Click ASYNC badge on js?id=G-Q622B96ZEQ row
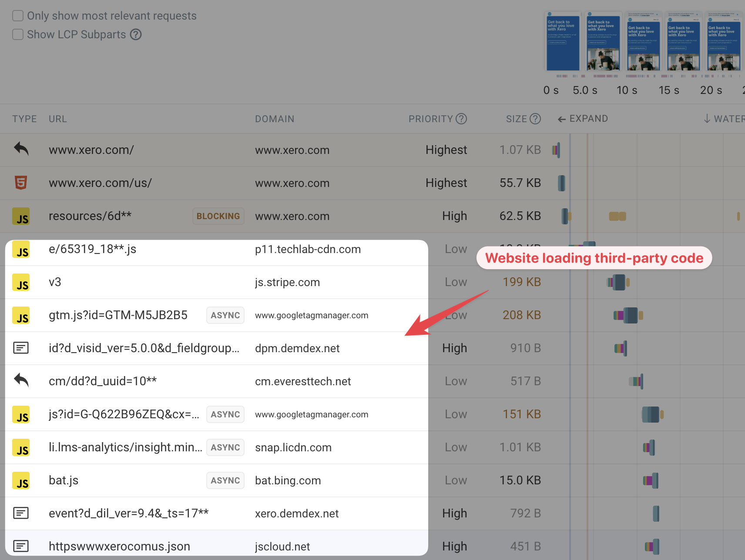745x560 pixels. [225, 414]
